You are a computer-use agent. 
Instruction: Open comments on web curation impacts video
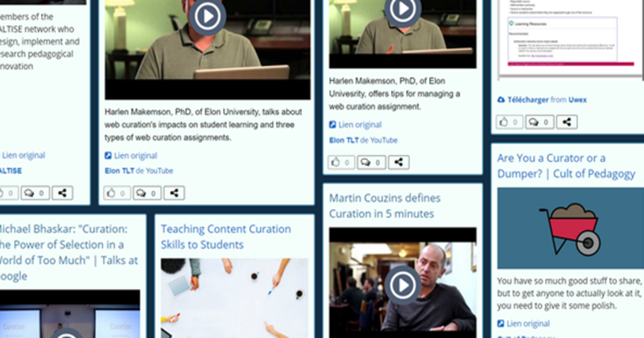coord(147,193)
